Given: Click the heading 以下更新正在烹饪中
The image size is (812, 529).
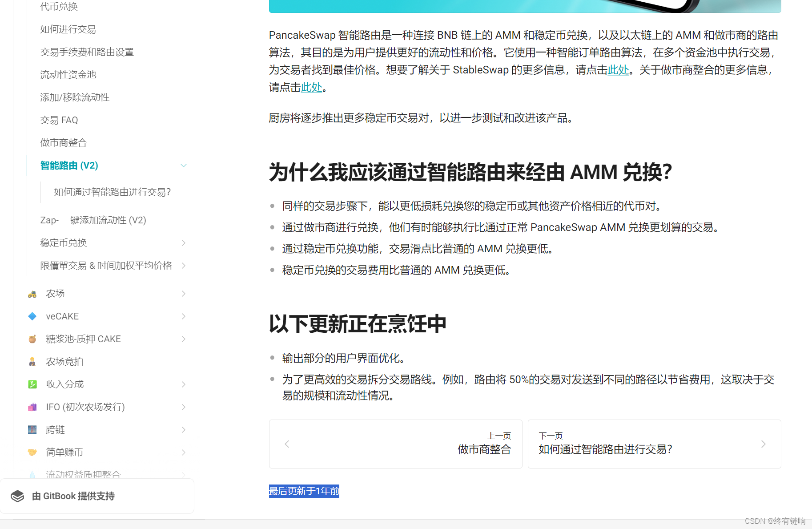Looking at the screenshot, I should 358,324.
